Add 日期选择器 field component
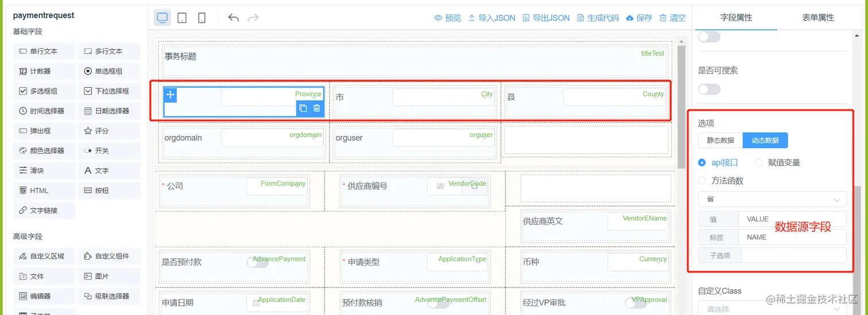 tap(109, 111)
